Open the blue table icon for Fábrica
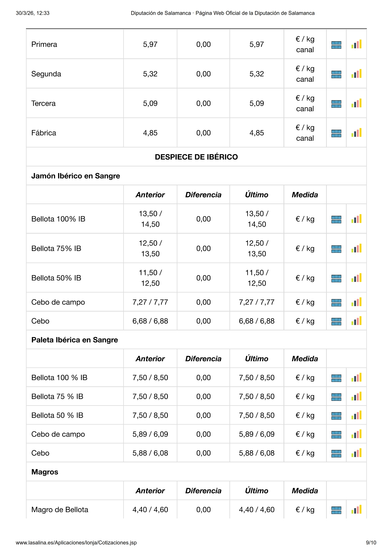This screenshot has width=392, height=555. pos(336,133)
